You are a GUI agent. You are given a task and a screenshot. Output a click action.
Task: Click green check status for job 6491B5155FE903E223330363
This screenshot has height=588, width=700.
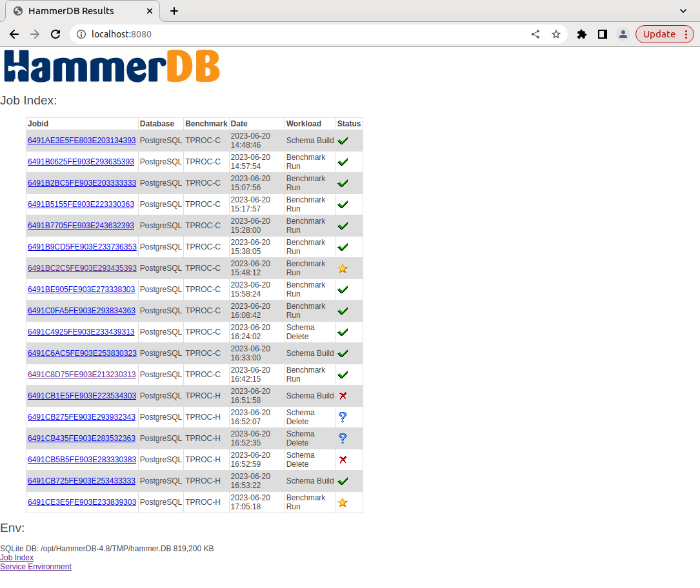tap(343, 204)
